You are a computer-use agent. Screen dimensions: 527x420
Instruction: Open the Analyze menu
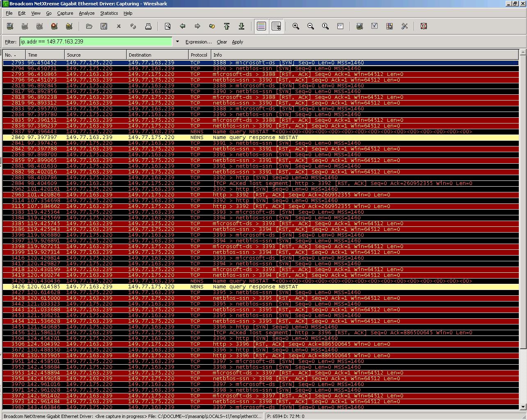87,13
